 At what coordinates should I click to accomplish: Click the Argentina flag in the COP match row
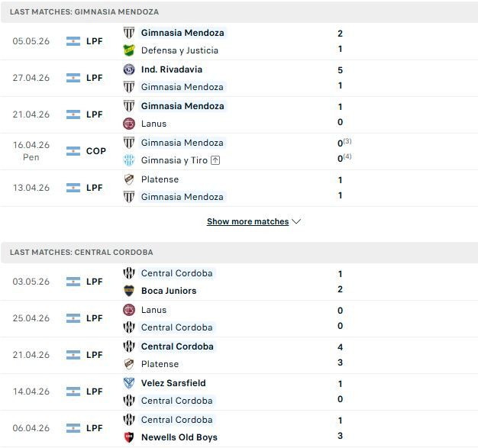point(73,151)
